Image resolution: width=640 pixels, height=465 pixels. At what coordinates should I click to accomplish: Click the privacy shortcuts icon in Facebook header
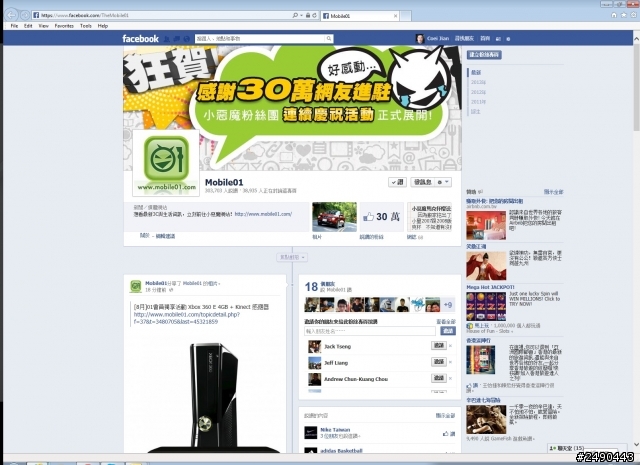click(498, 39)
